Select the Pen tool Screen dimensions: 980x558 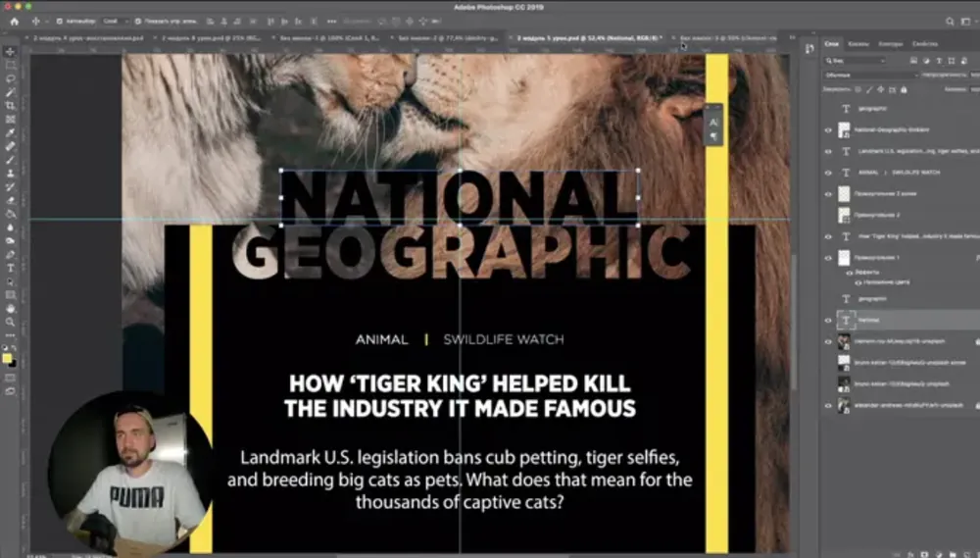tap(10, 255)
